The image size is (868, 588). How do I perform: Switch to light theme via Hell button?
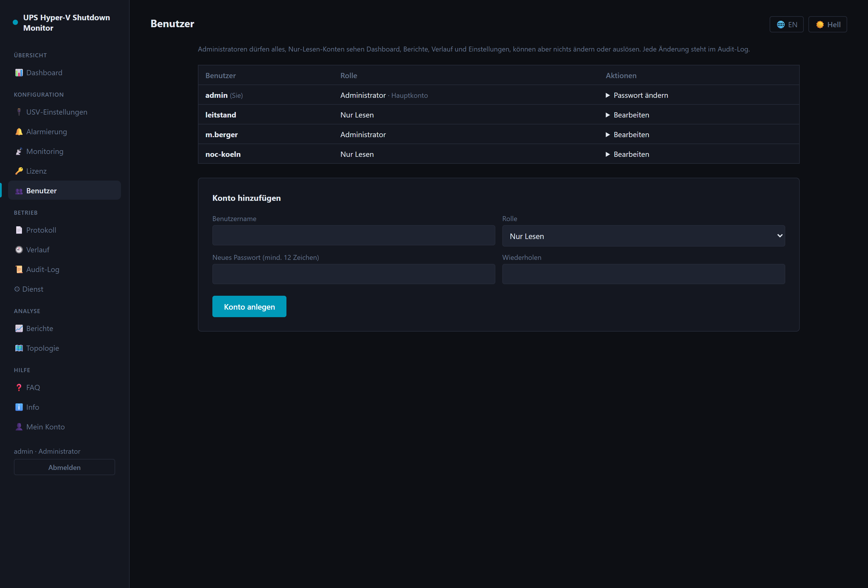pyautogui.click(x=828, y=25)
